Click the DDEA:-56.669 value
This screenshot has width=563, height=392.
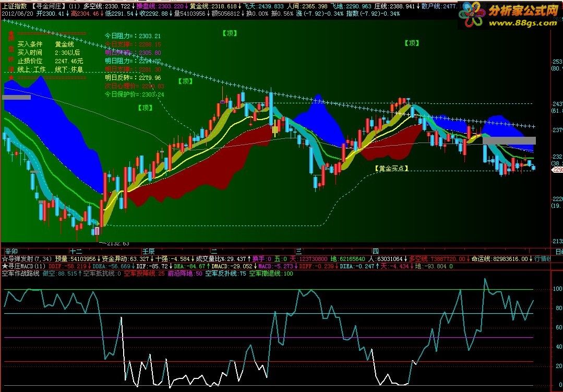point(111,266)
